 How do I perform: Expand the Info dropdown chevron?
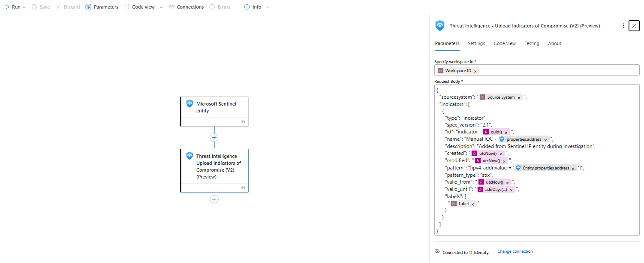tap(268, 7)
